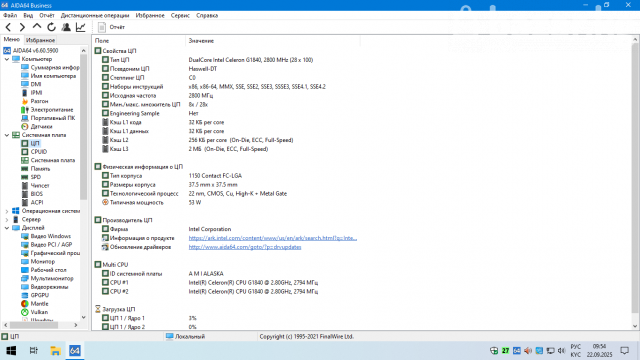Open the Избранное menu in menu bar
The width and height of the screenshot is (640, 360).
pyautogui.click(x=150, y=16)
